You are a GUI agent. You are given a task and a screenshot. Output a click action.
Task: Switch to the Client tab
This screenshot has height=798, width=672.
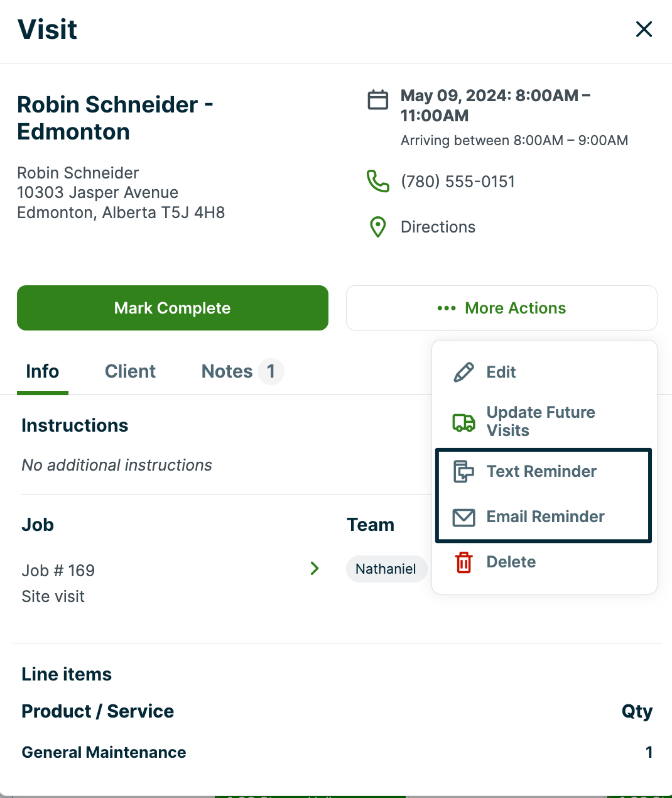tap(130, 371)
